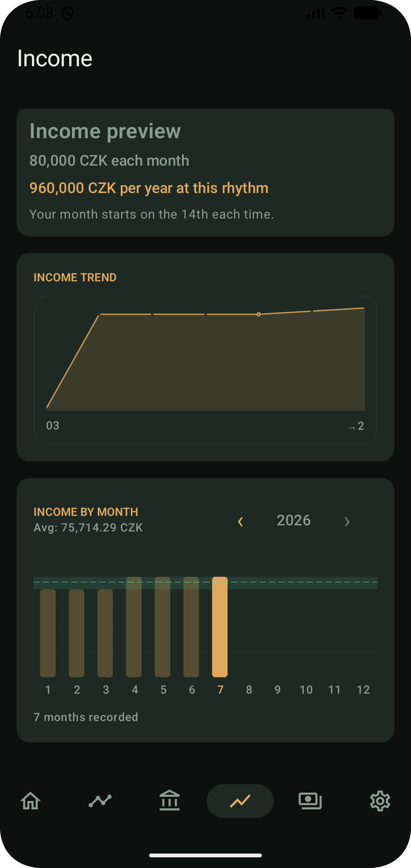Open the trend graph nav icon
Screen dimensions: 411x868
100,801
